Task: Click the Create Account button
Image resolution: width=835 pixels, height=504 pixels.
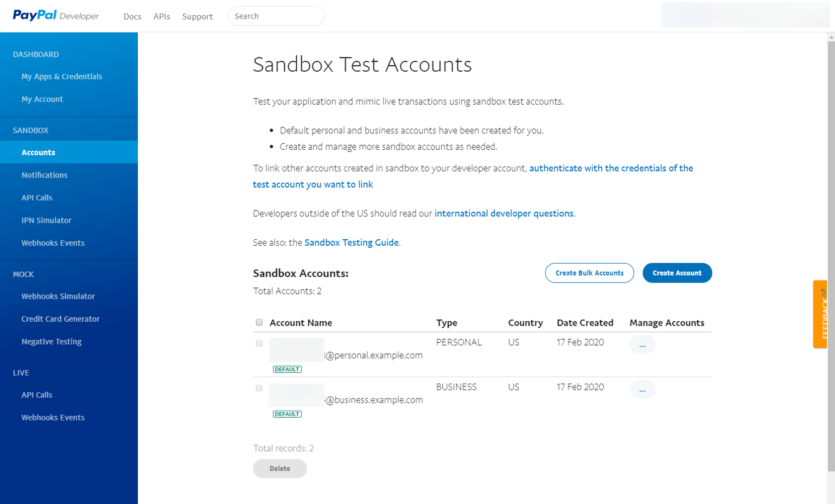Action: click(677, 273)
